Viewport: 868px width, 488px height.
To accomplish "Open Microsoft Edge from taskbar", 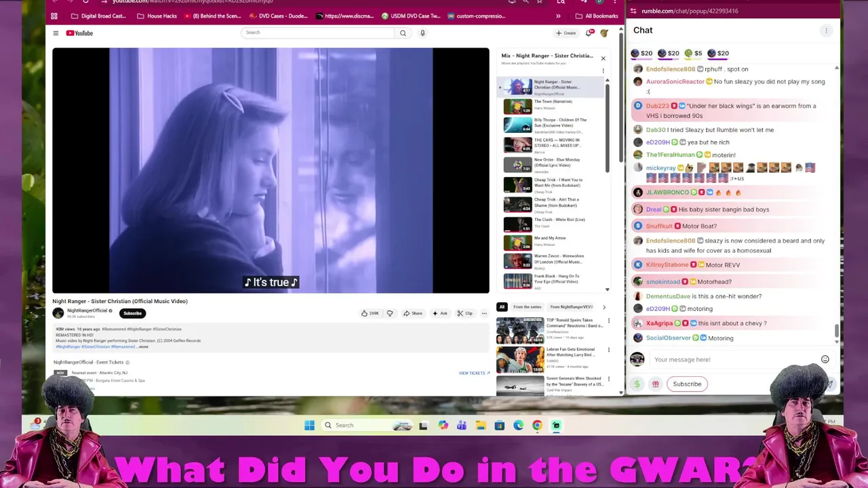I will [518, 425].
